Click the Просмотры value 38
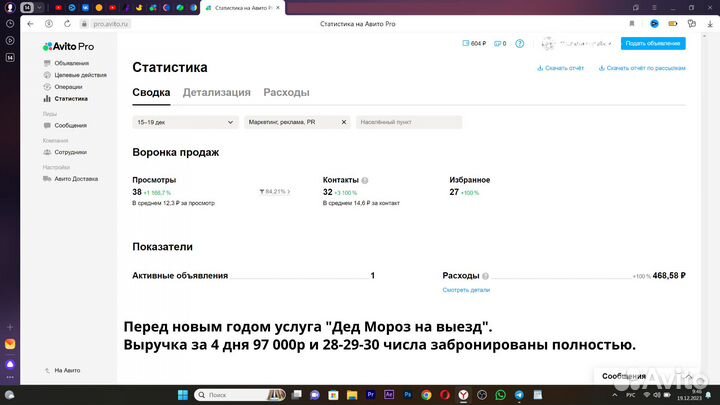This screenshot has height=405, width=720. [137, 192]
